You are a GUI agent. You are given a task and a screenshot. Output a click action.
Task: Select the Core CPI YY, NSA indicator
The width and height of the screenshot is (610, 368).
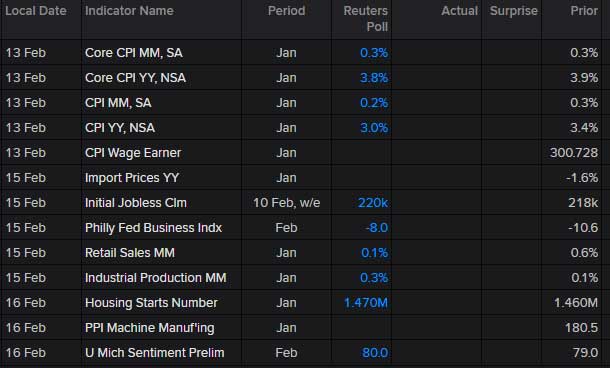pyautogui.click(x=135, y=78)
